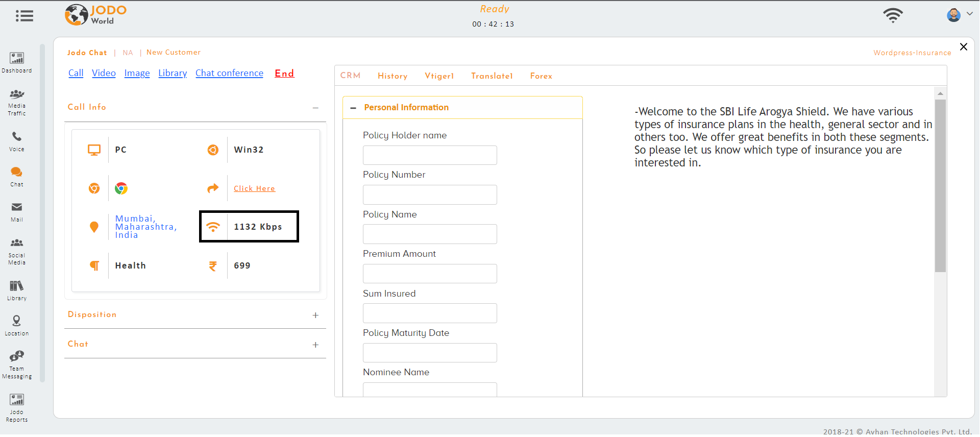Click the Mumbai, Maharashtra, India location text
The height and width of the screenshot is (437, 980).
coord(146,227)
